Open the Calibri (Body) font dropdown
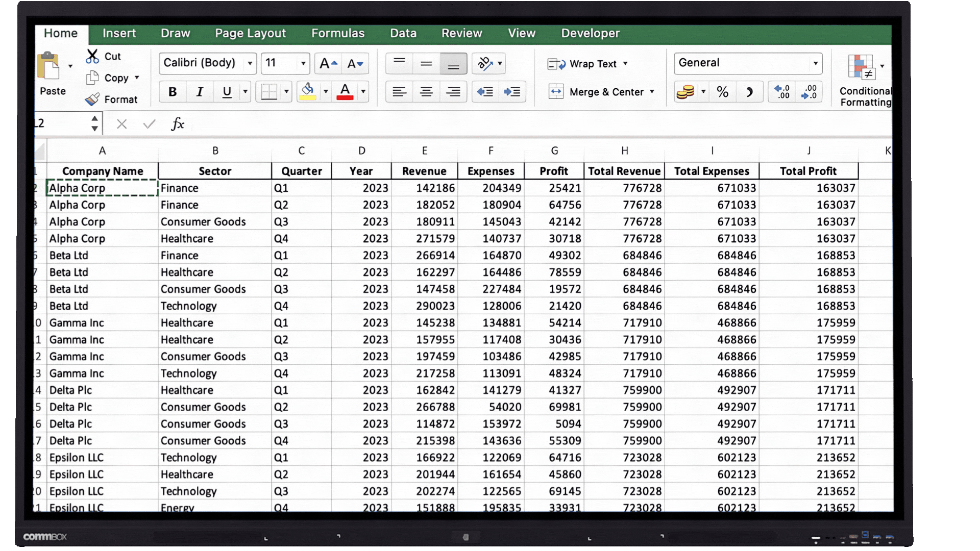980x551 pixels. point(250,63)
